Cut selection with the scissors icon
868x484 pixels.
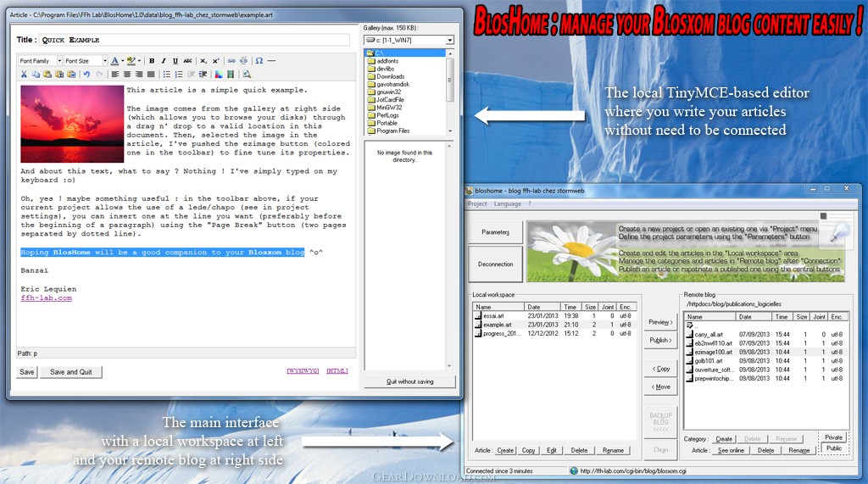click(24, 75)
